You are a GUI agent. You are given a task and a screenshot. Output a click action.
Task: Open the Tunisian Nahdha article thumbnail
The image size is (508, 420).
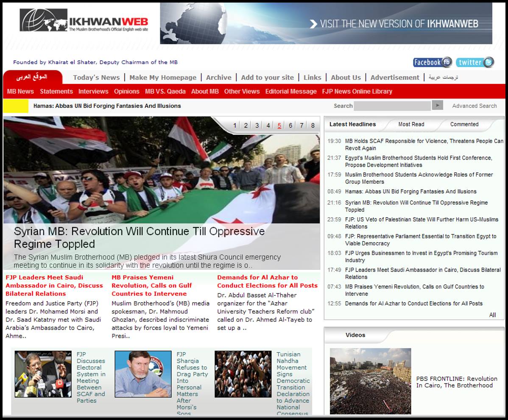[243, 374]
